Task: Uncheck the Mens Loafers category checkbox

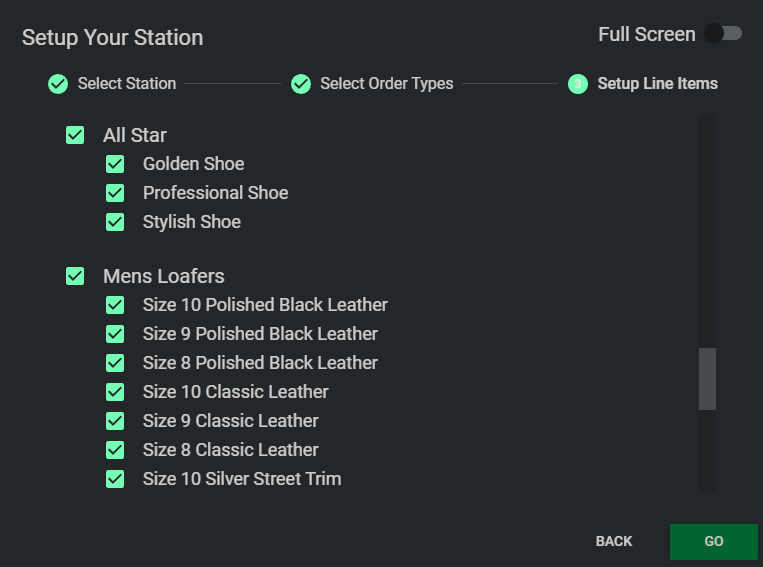Action: point(75,276)
